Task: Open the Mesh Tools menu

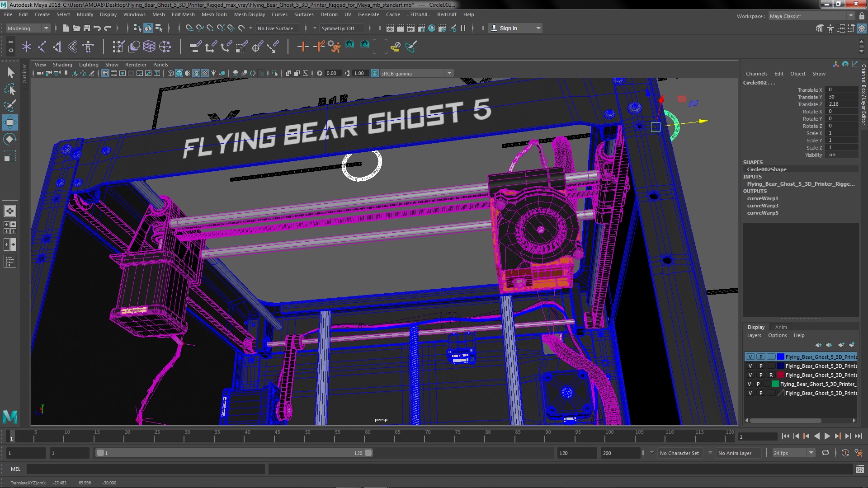Action: tap(214, 14)
